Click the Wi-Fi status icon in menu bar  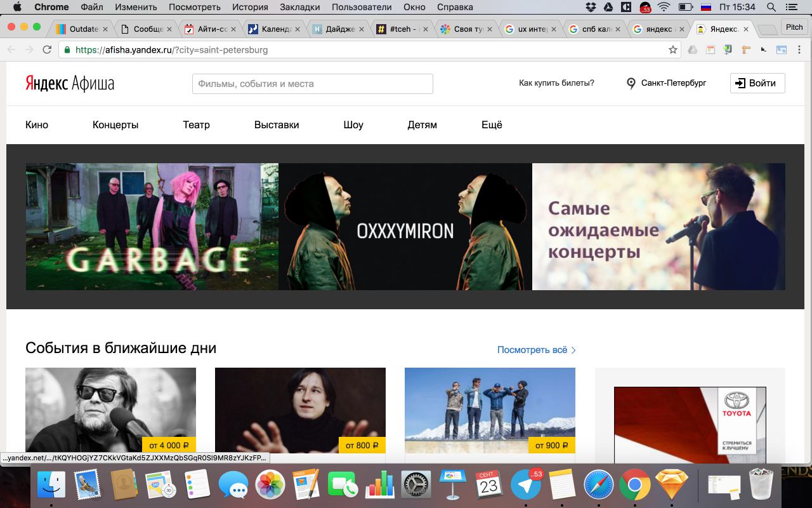coord(664,7)
